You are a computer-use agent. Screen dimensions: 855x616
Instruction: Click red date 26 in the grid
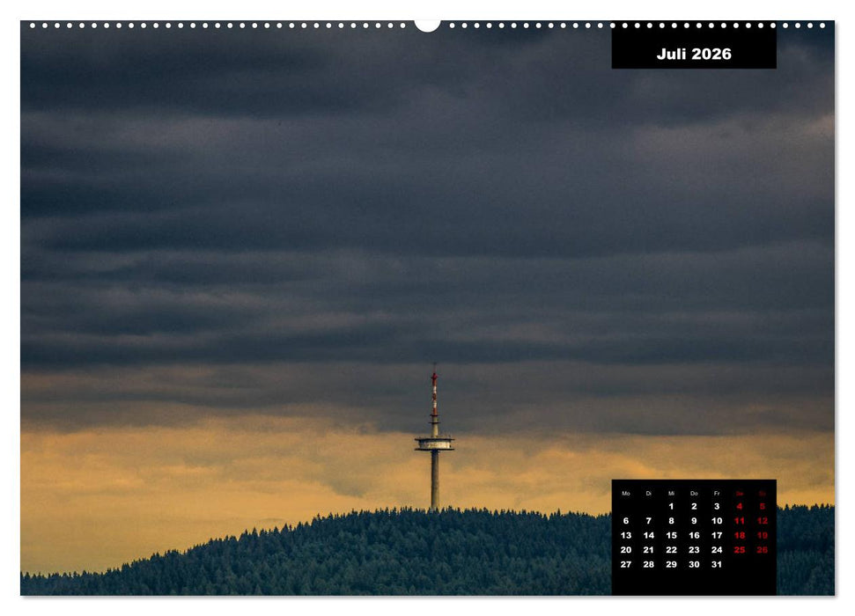click(763, 549)
